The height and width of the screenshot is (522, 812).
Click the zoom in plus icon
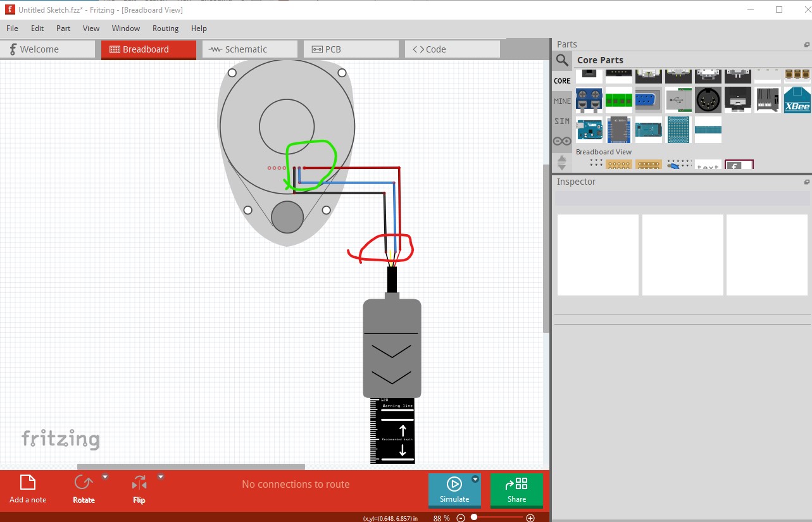click(x=530, y=518)
